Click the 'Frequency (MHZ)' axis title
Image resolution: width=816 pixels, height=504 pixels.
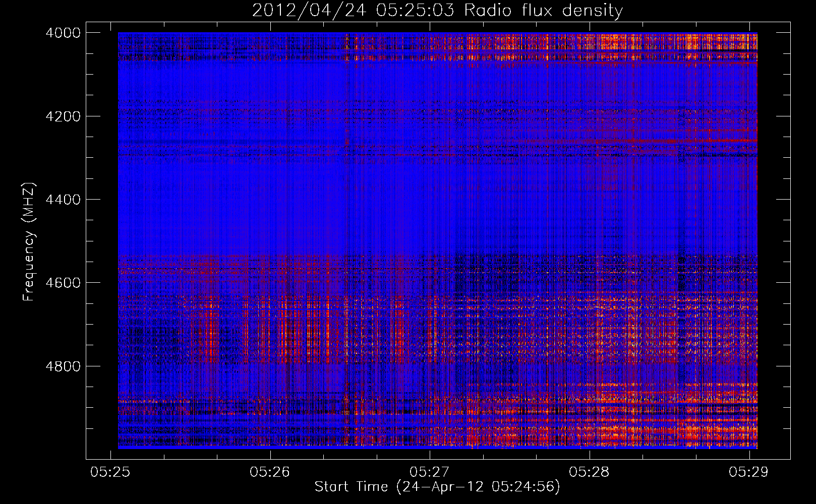[29, 242]
